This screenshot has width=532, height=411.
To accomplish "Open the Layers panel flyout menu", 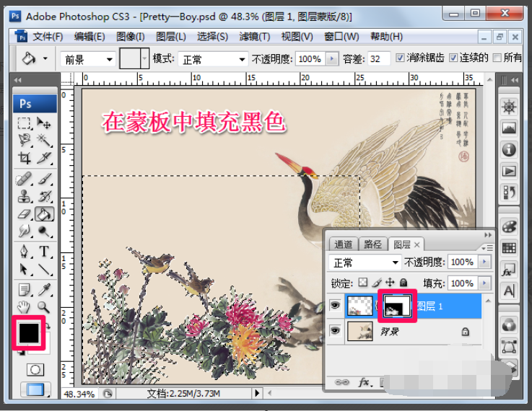I will click(x=487, y=248).
